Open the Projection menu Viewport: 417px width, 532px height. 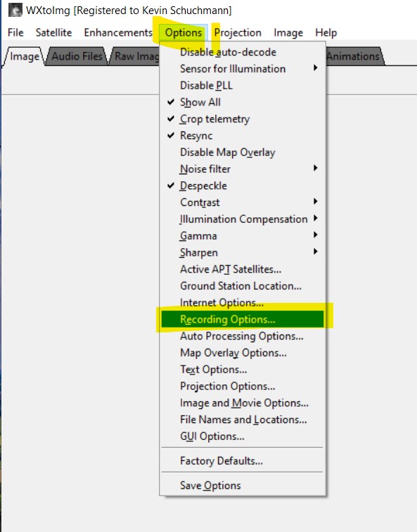point(238,32)
